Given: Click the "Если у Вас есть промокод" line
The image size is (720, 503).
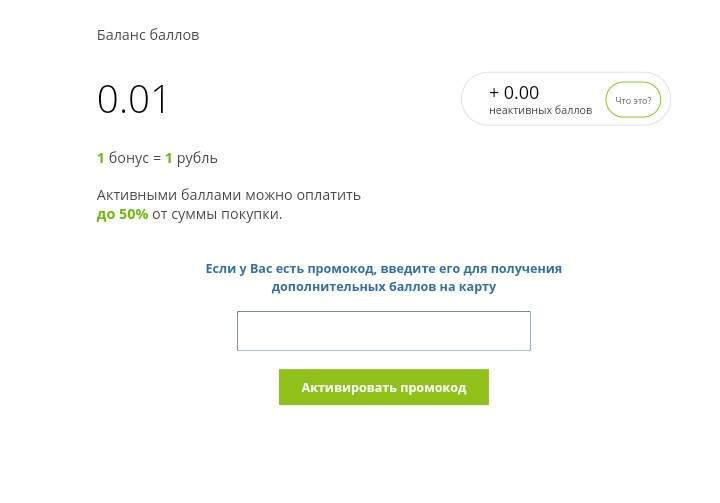Looking at the screenshot, I should coord(383,268).
